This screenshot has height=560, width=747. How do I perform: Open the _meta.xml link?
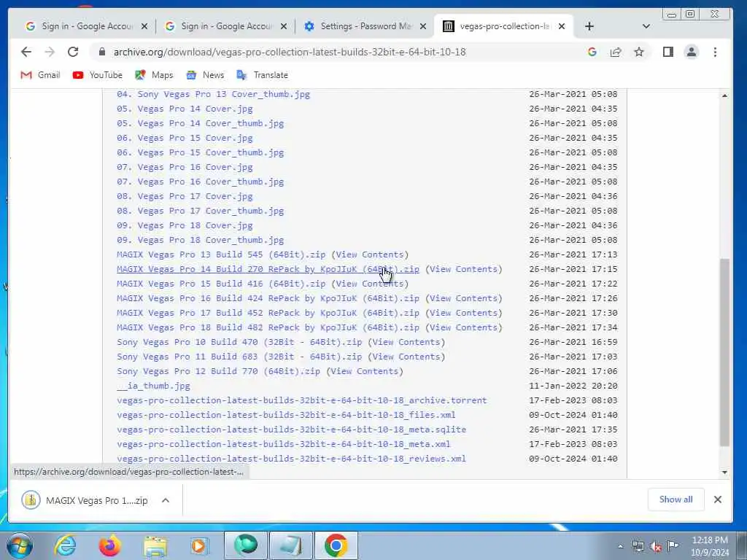284,444
